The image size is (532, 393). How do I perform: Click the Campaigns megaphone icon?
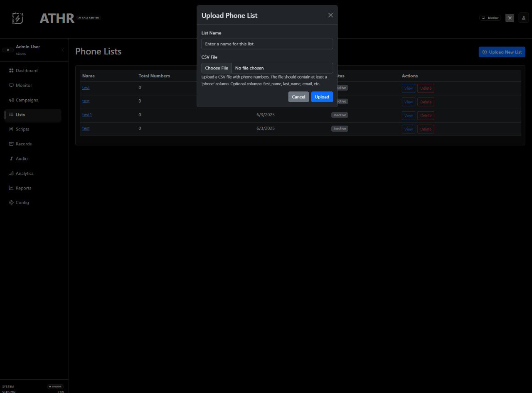(11, 100)
